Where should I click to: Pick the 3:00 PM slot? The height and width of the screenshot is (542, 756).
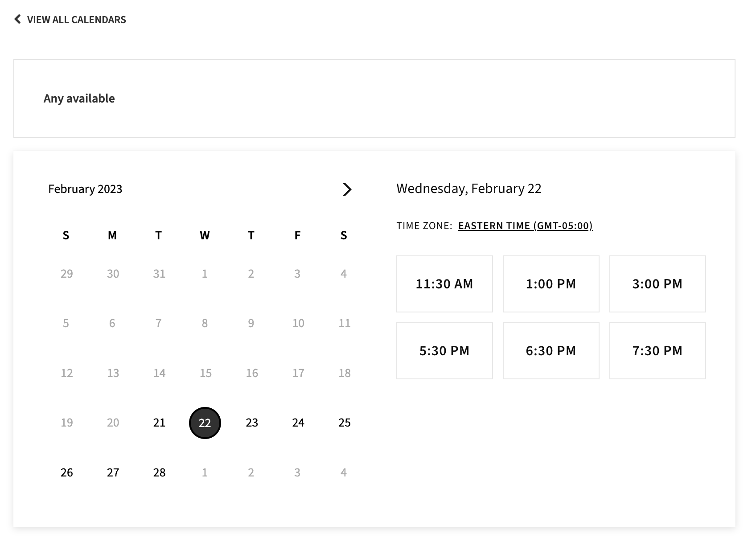pos(657,283)
